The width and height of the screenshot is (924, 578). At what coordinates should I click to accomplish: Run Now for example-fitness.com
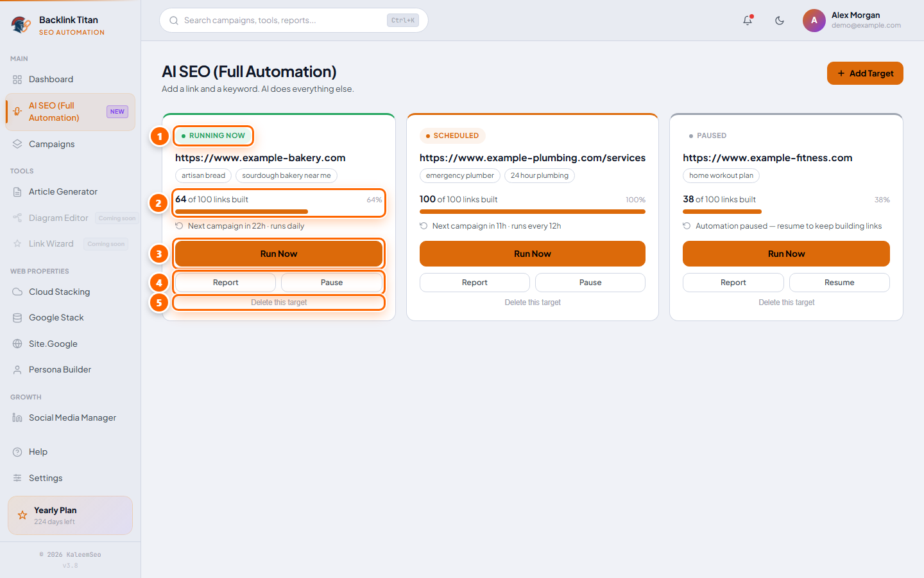(x=786, y=254)
